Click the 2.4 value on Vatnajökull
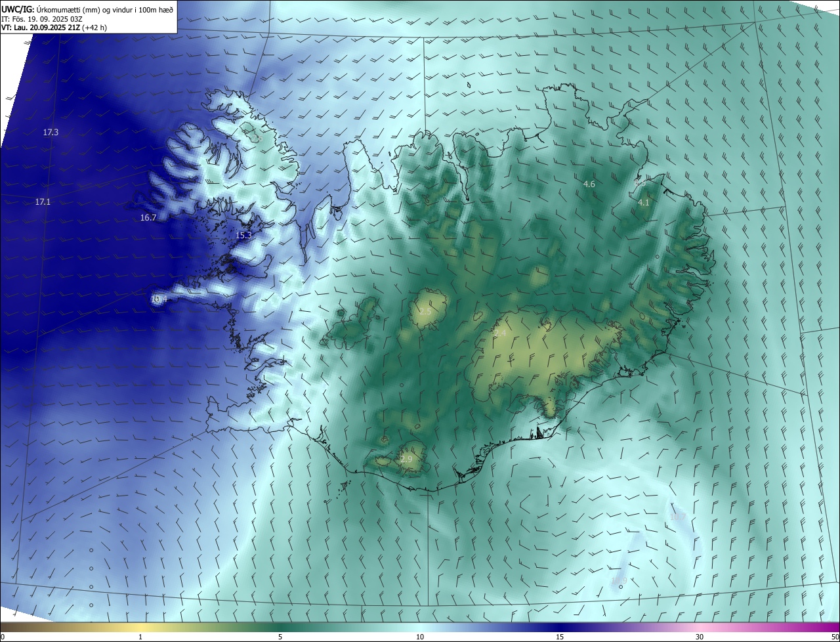The height and width of the screenshot is (642, 840). pyautogui.click(x=500, y=333)
